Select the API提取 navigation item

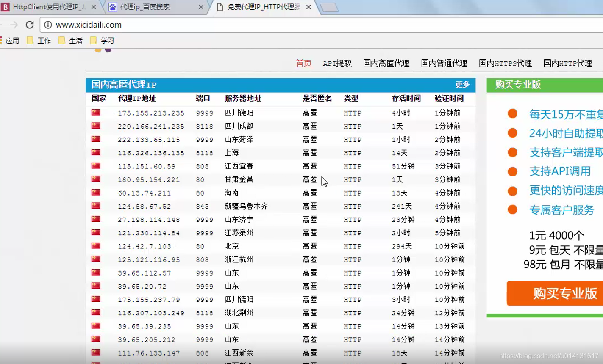point(336,63)
